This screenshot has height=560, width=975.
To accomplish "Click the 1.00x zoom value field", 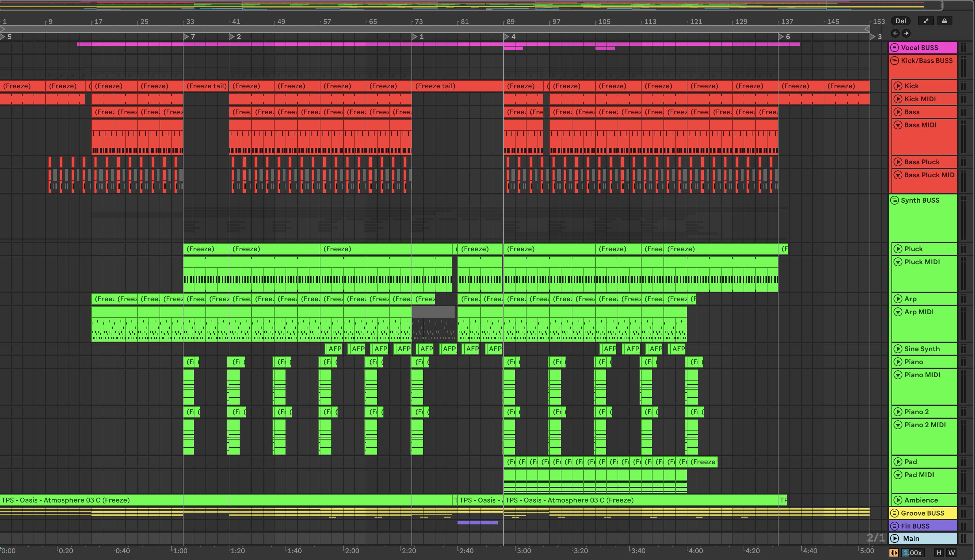I will 912,553.
